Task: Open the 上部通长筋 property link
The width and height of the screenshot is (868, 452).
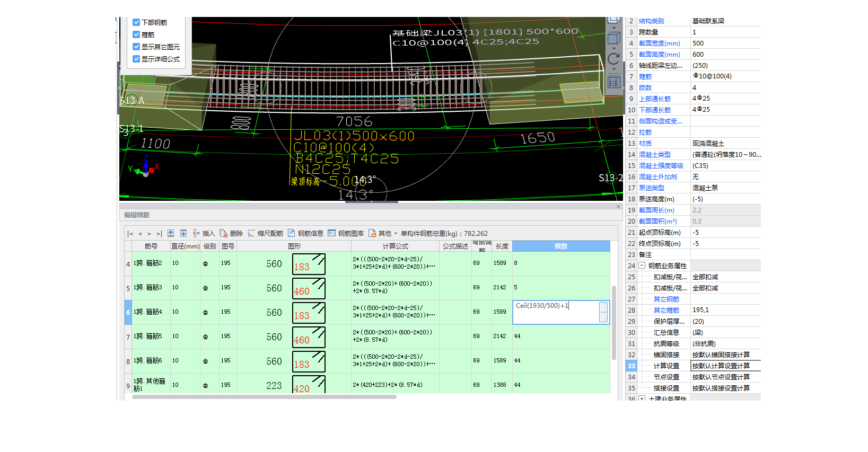Action: click(x=654, y=99)
